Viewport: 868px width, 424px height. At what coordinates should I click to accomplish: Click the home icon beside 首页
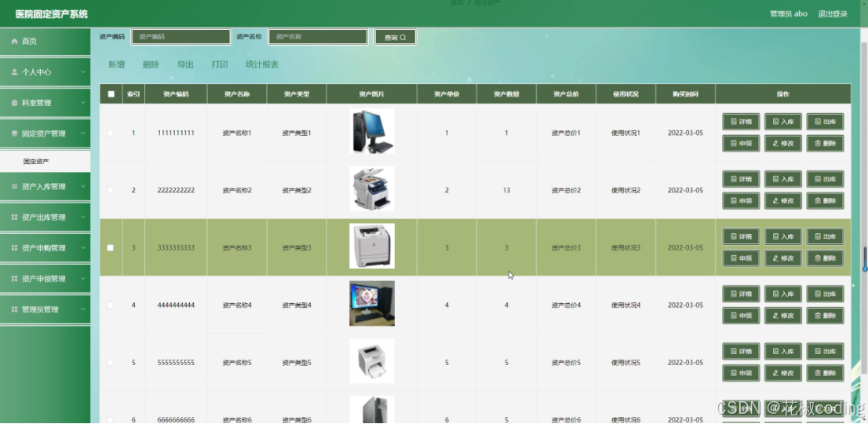14,42
